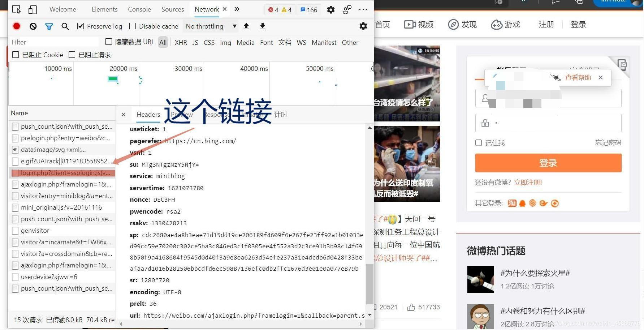
Task: Select the login.php?client=ssologin.js request
Action: tap(62, 173)
